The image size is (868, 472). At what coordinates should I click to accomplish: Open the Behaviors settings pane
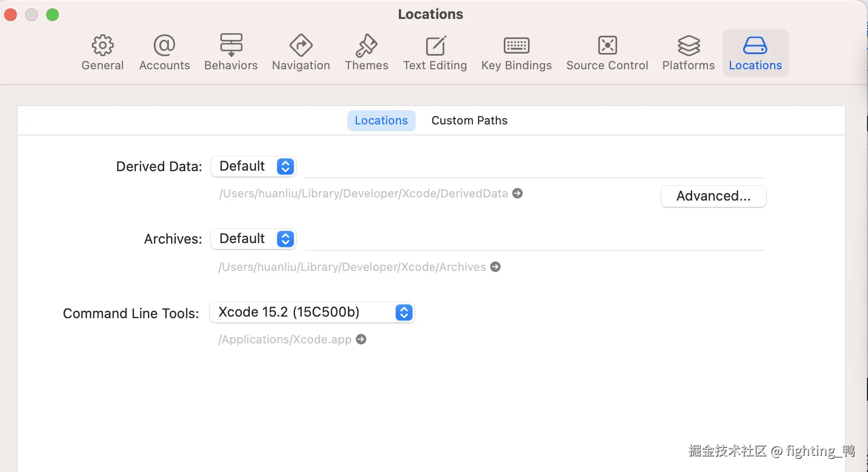point(231,53)
